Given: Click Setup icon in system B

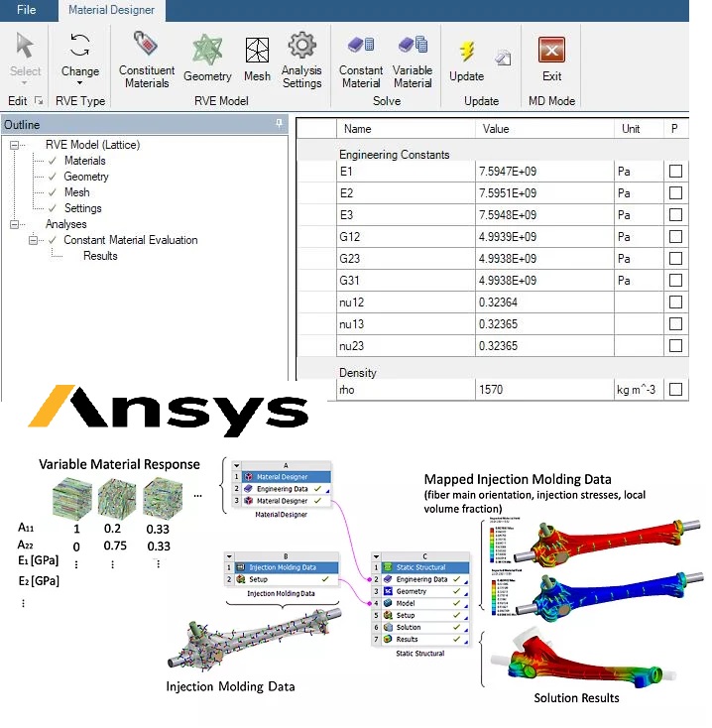Looking at the screenshot, I should [241, 579].
